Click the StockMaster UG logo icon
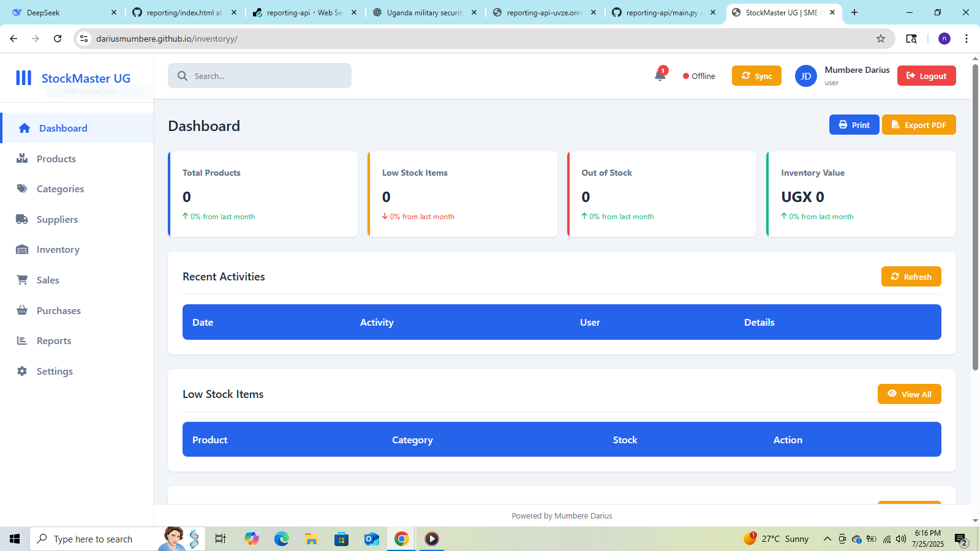 [23, 78]
